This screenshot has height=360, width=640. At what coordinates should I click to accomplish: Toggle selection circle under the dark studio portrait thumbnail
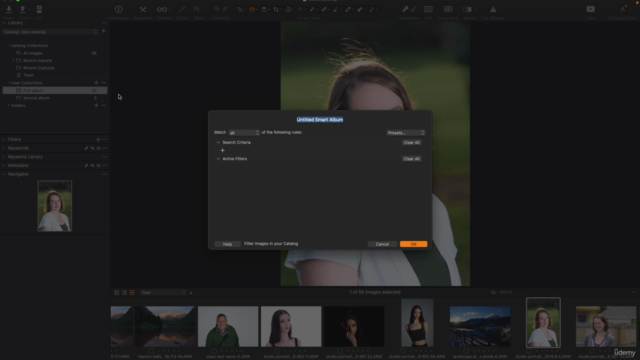pos(340,351)
